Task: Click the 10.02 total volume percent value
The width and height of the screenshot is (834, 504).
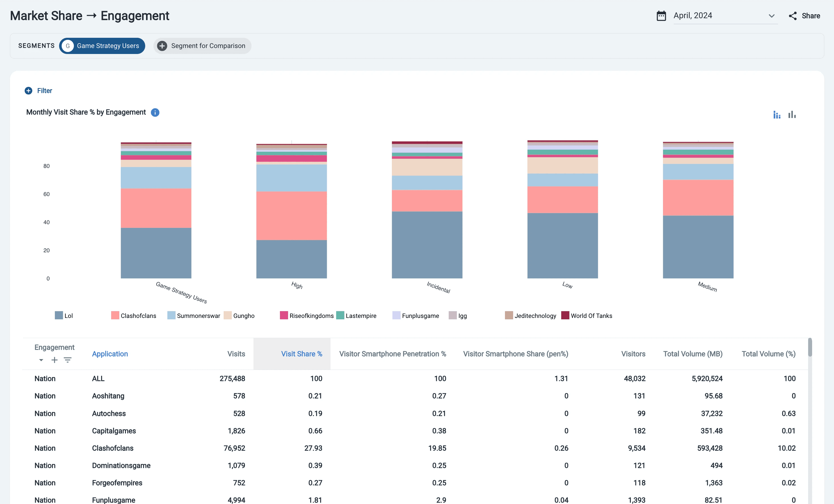Action: [787, 448]
